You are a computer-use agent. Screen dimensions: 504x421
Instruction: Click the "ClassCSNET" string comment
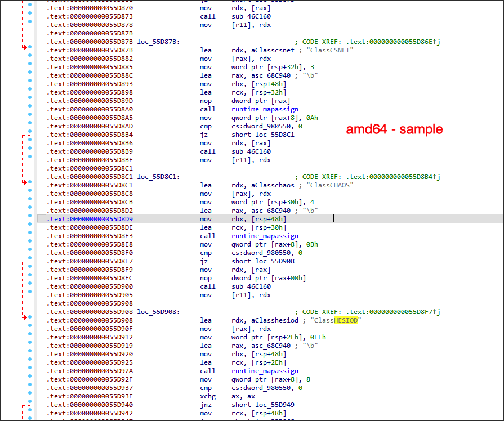point(330,50)
